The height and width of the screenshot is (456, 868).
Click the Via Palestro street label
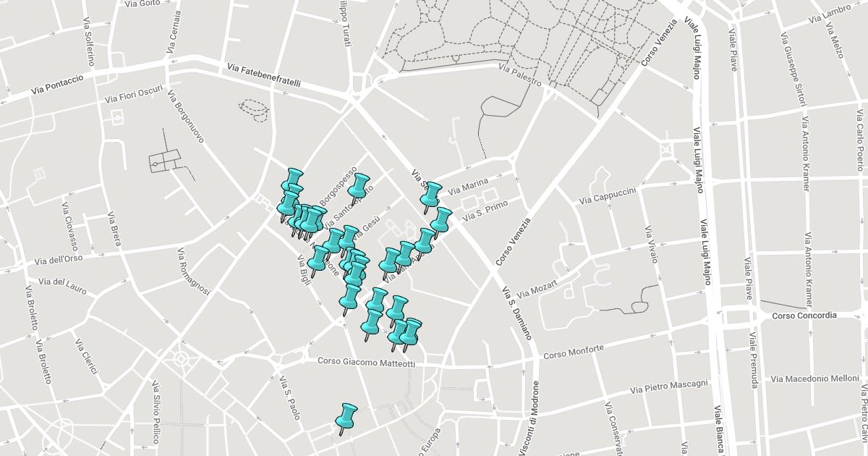click(520, 75)
